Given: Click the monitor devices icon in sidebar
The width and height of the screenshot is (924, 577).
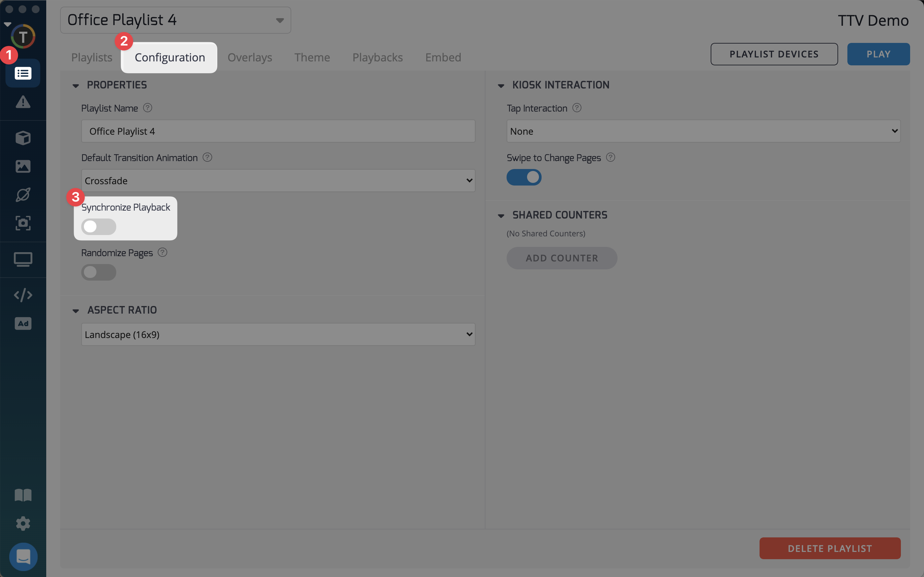Looking at the screenshot, I should 23,259.
